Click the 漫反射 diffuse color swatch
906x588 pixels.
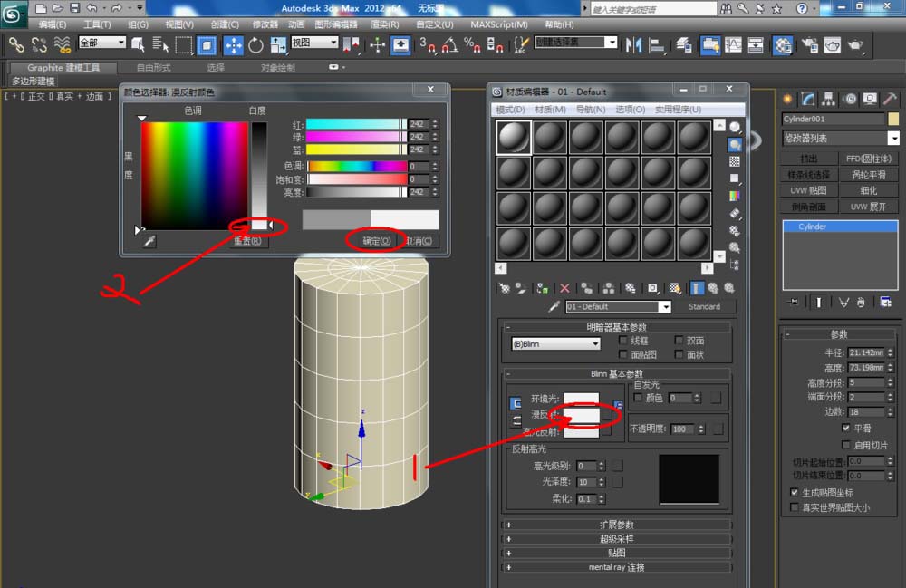point(582,414)
